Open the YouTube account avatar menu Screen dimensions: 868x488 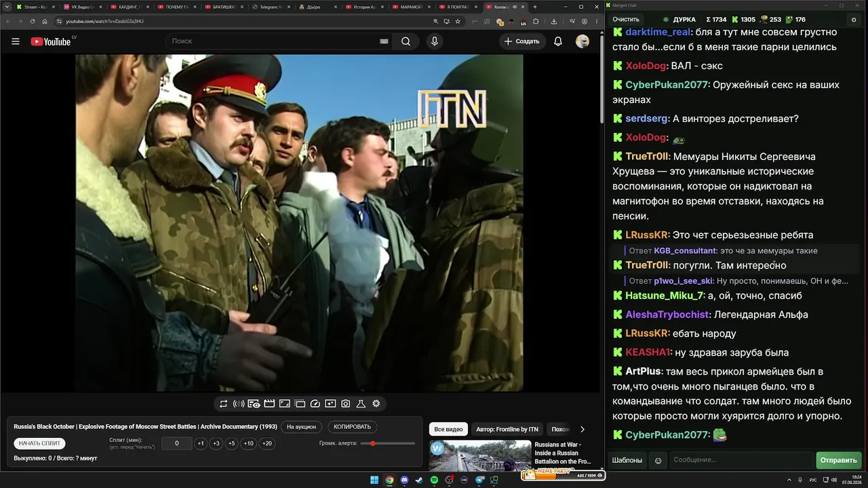click(x=583, y=41)
